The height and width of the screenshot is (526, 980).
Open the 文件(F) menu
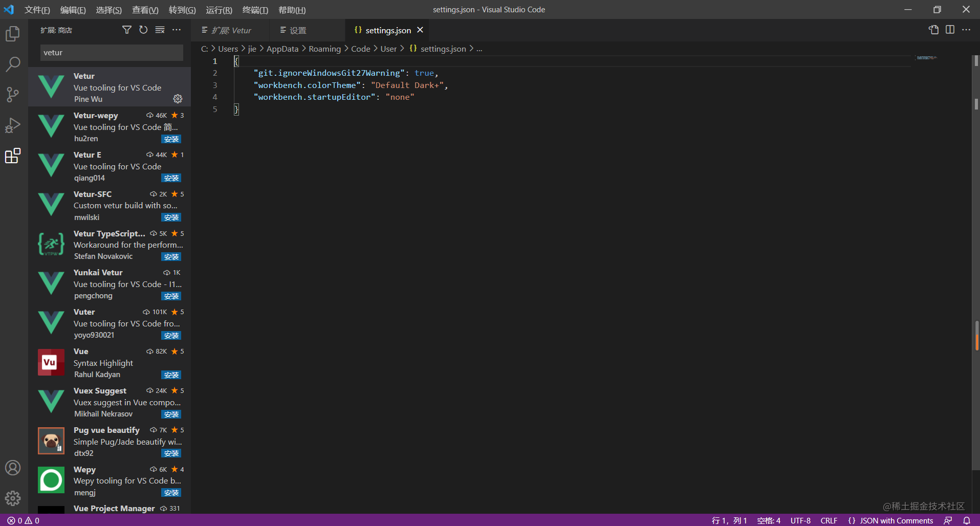pos(37,10)
